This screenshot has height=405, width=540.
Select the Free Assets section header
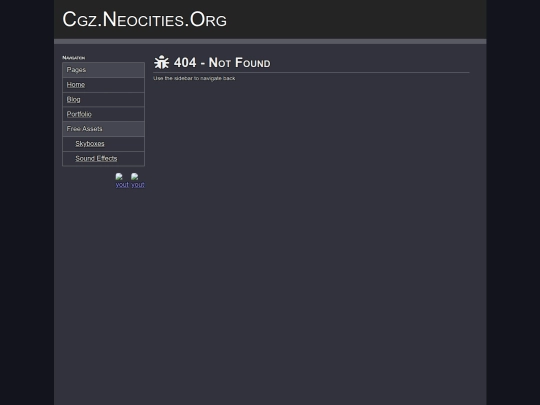103,129
